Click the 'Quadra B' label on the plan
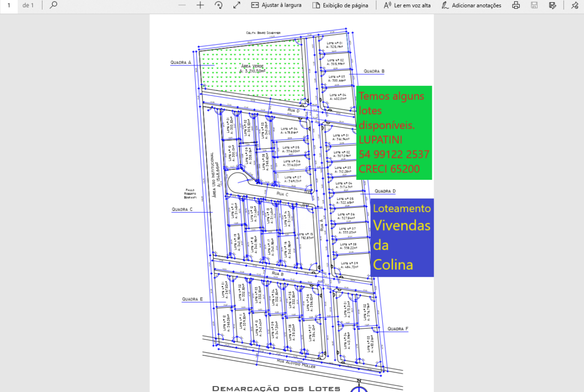The width and height of the screenshot is (584, 392). [x=374, y=71]
